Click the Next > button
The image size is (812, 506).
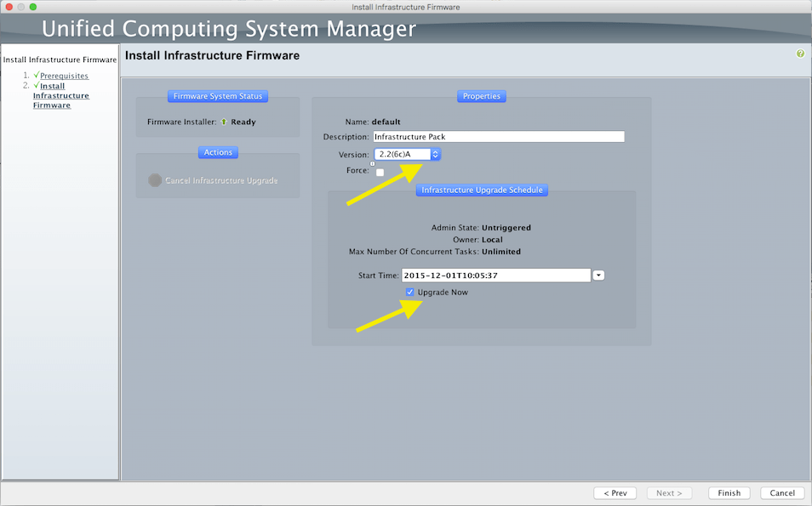[670, 493]
